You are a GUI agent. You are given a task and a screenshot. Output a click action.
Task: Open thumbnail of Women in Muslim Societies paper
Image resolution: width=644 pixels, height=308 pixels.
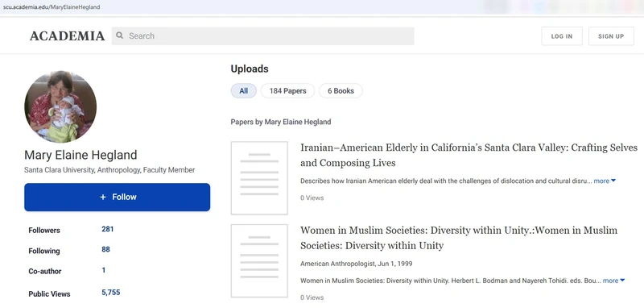(259, 260)
